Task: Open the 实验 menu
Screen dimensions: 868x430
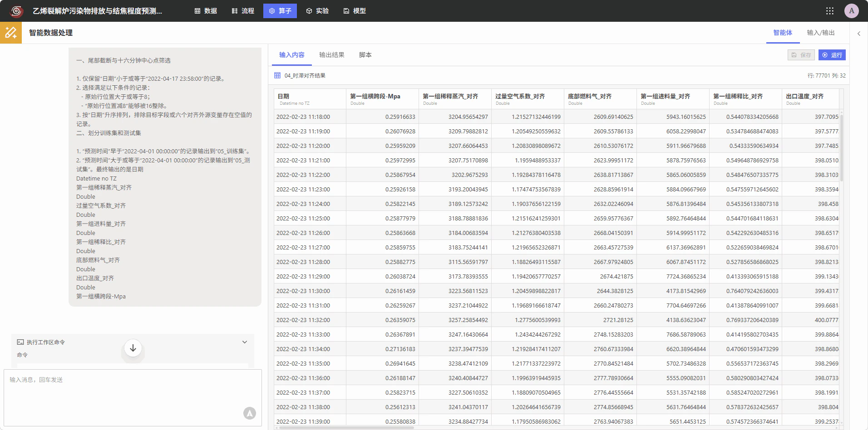Action: pos(317,11)
